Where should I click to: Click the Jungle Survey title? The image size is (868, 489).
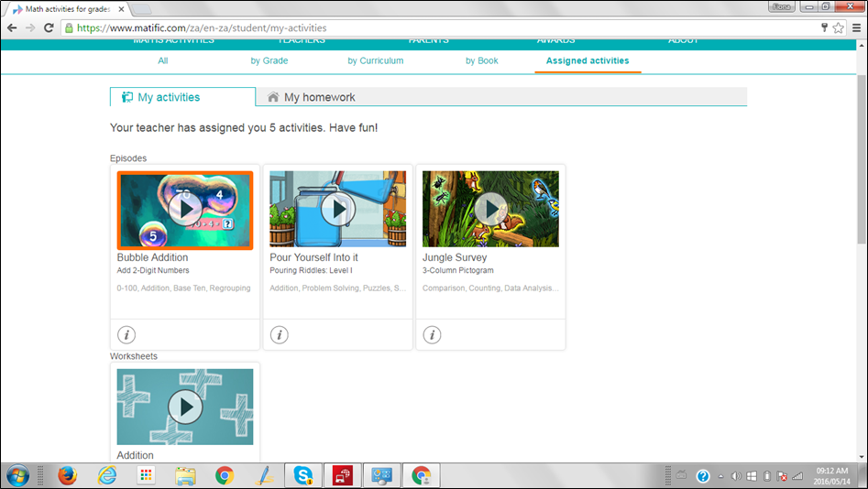(x=455, y=257)
